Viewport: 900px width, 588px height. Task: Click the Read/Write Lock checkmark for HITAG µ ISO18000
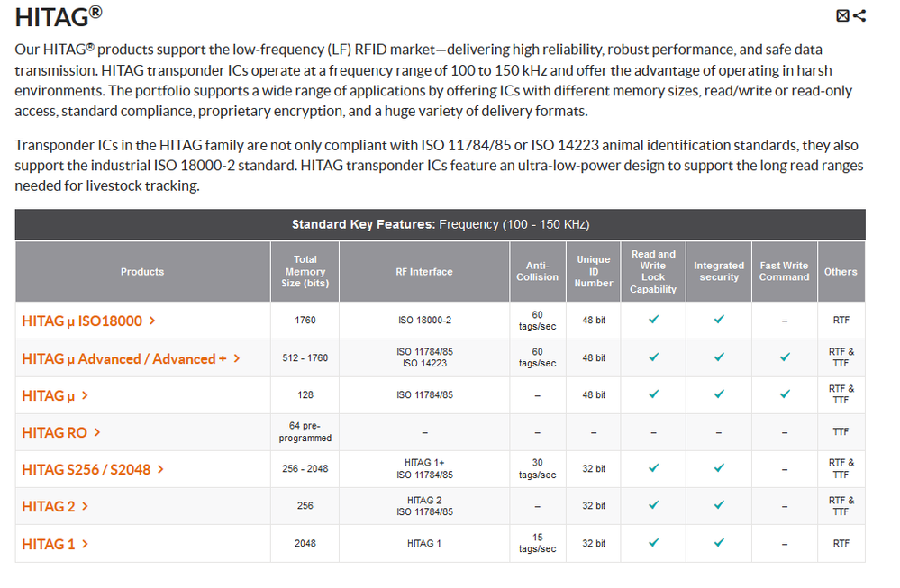tap(654, 320)
